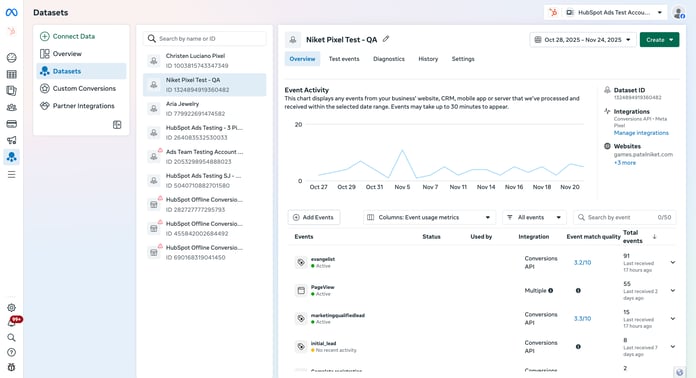696x378 pixels.
Task: Select HubSpot Offline Conversion ID 282727777295793
Action: pyautogui.click(x=205, y=205)
